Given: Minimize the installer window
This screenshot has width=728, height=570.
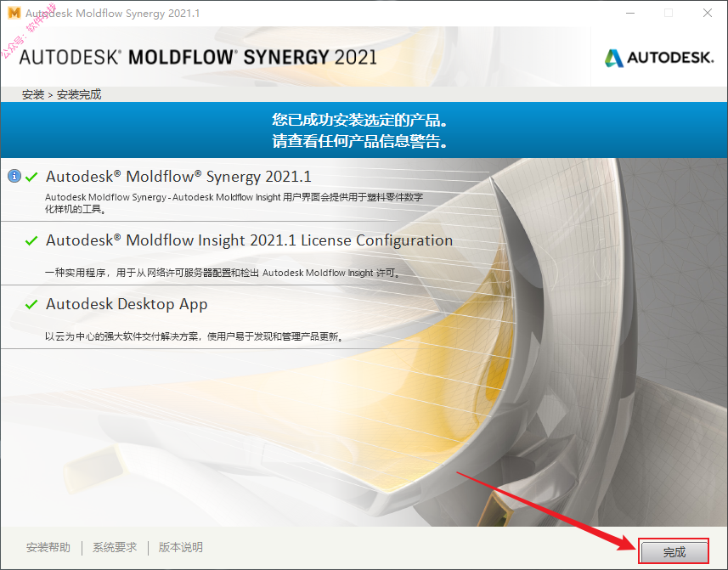Looking at the screenshot, I should pos(630,13).
